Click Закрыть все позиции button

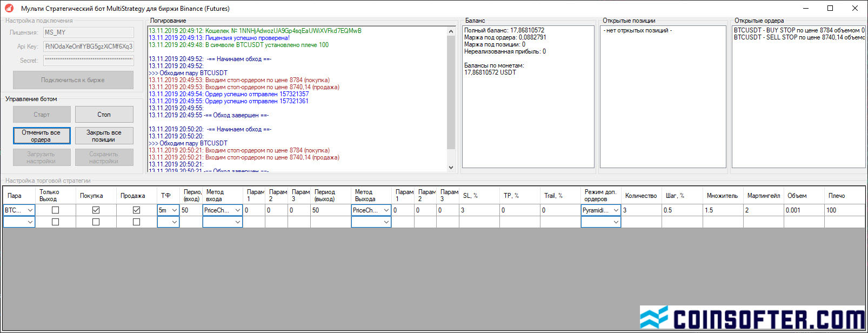[104, 136]
